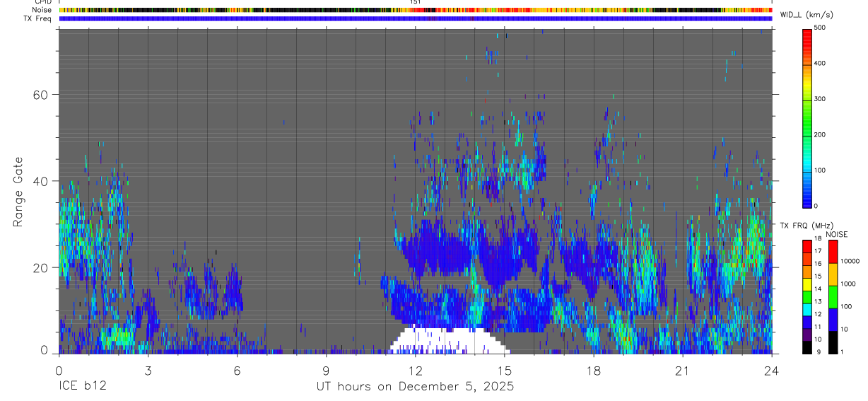Click the blue TX Freq strip above plot

point(415,18)
